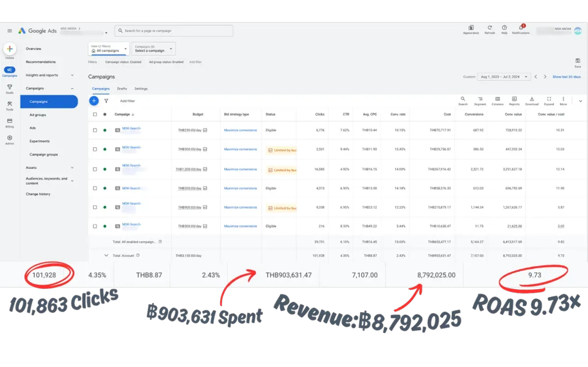Image resolution: width=588 pixels, height=367 pixels.
Task: Open the View All campaigns dropdown
Action: click(x=109, y=49)
